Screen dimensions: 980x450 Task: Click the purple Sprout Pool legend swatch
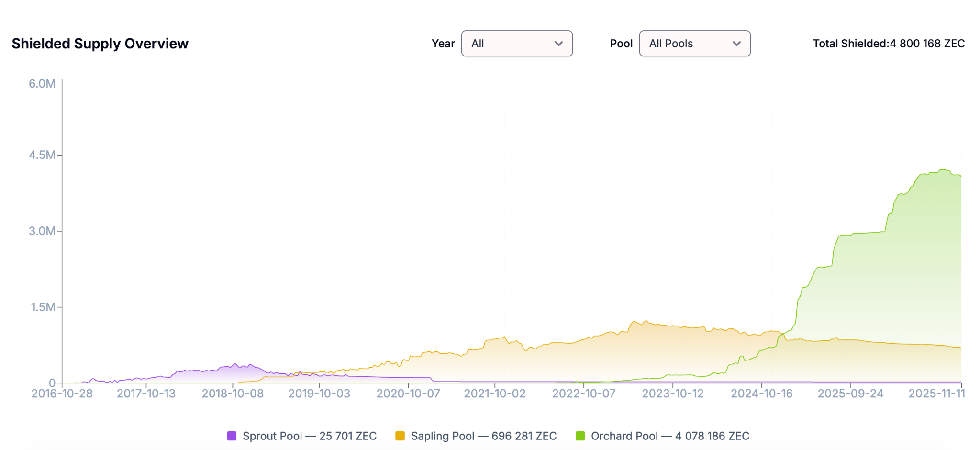click(x=232, y=436)
